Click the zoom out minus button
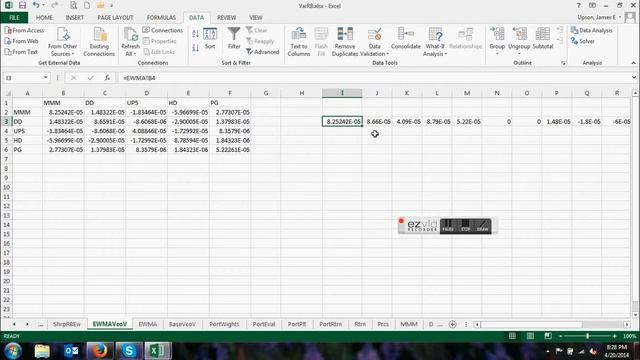This screenshot has height=360, width=640. pos(560,336)
